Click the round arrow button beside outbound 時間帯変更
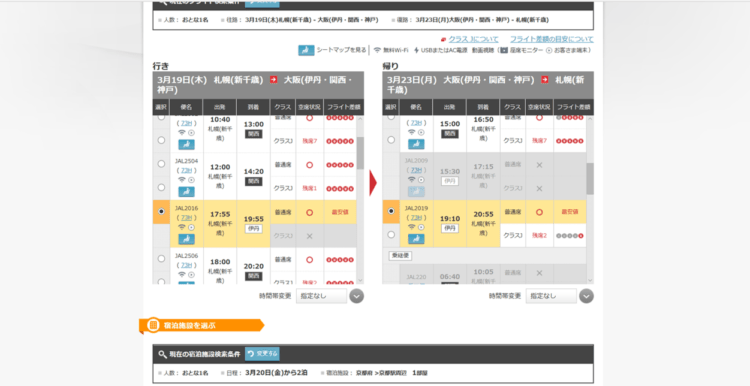 (x=356, y=296)
